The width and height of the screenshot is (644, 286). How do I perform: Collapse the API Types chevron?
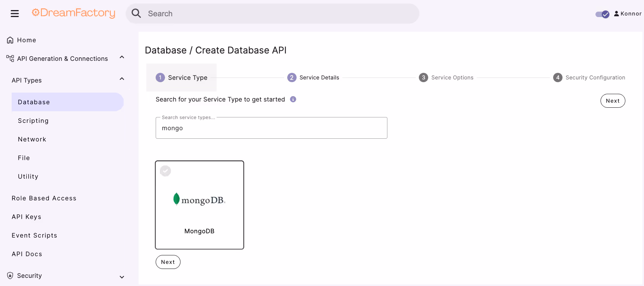(122, 79)
